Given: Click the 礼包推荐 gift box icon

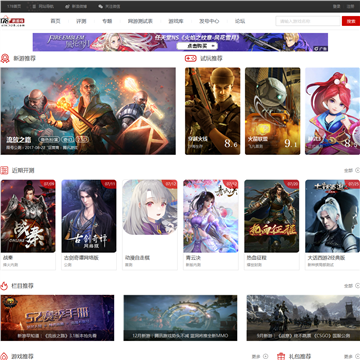Looking at the screenshot, I should pos(282,356).
